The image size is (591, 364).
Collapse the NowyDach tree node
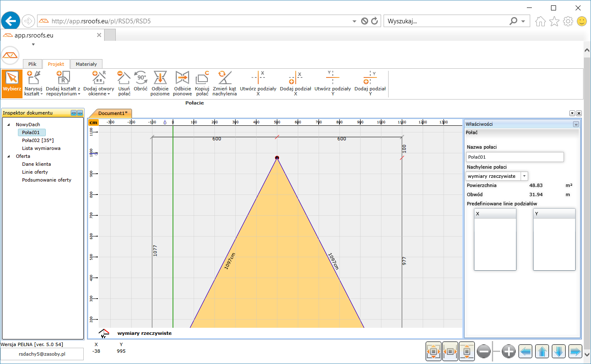click(x=9, y=125)
